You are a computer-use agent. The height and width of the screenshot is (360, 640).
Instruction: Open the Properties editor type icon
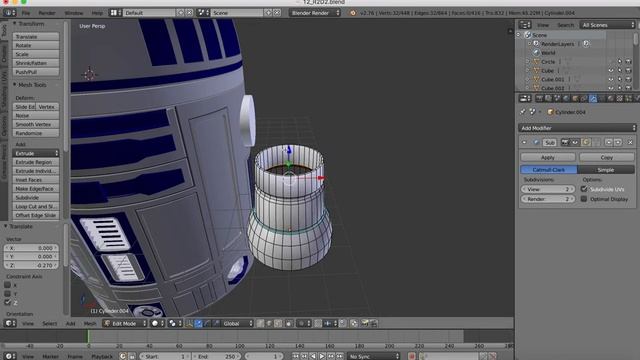(525, 98)
